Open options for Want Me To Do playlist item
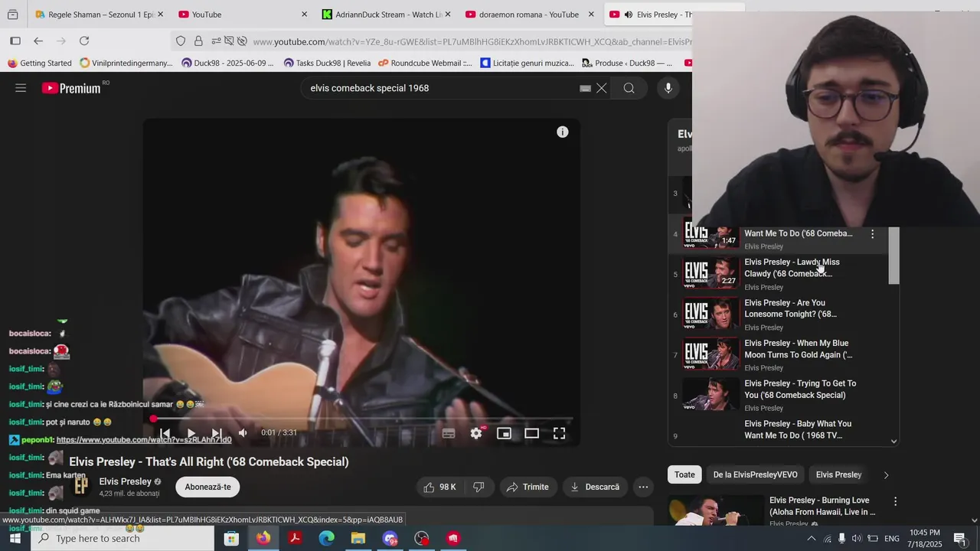The height and width of the screenshot is (551, 980). coord(872,234)
